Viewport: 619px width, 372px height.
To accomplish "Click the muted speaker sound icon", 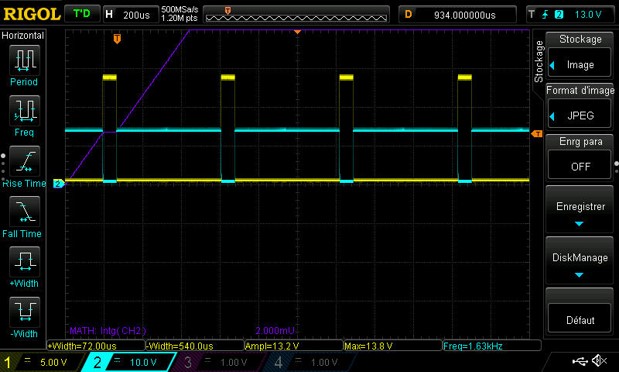I will click(599, 361).
